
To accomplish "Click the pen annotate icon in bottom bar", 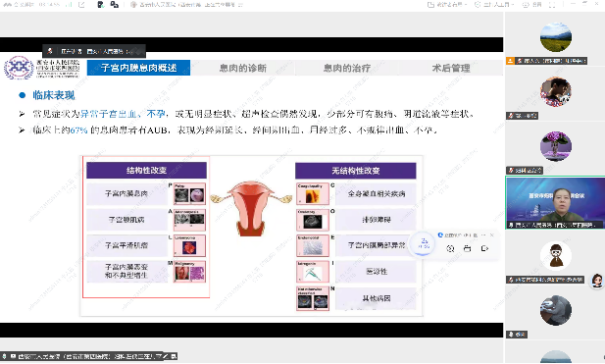I will tap(165, 356).
